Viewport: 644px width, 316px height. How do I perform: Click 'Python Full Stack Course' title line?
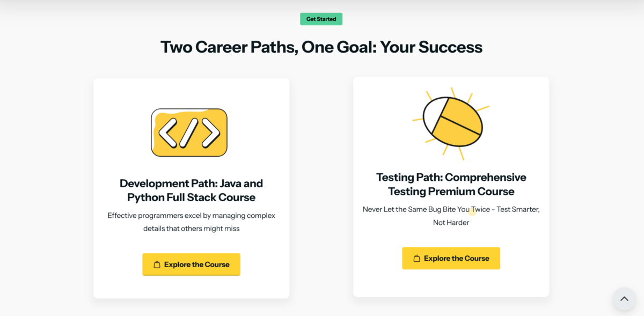tap(191, 197)
